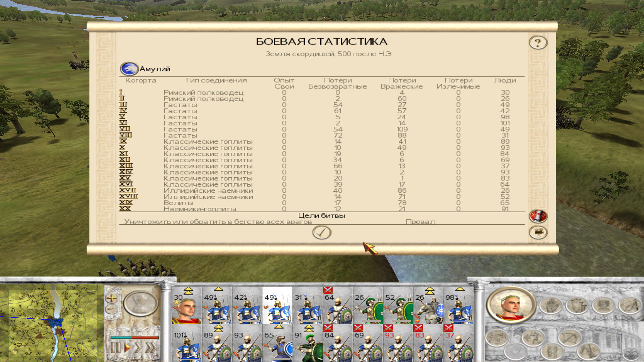Select the velites unit card with 65 men
Screen dimensions: 644x362
[277, 343]
